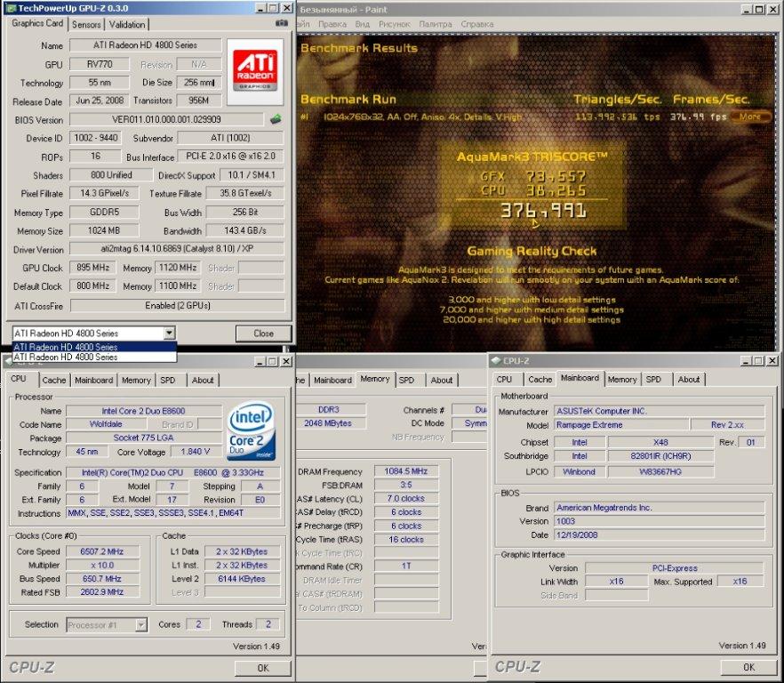Viewport: 784px width, 683px height.
Task: Open the Sensors tab in GPU-Z
Action: click(x=86, y=24)
